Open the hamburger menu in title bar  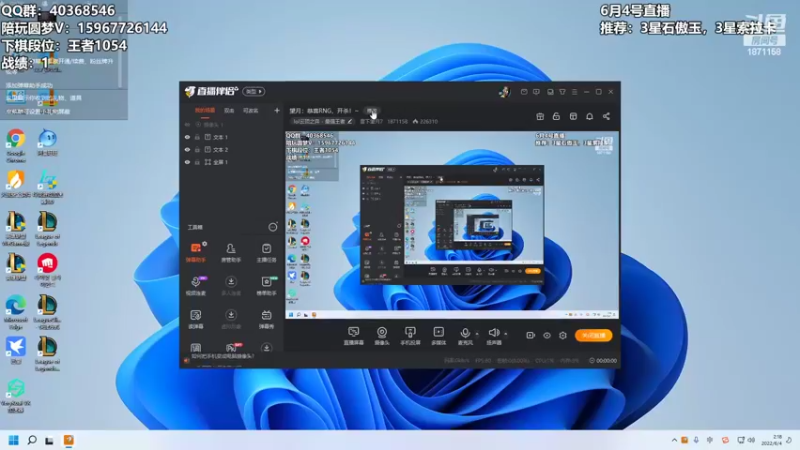click(574, 92)
